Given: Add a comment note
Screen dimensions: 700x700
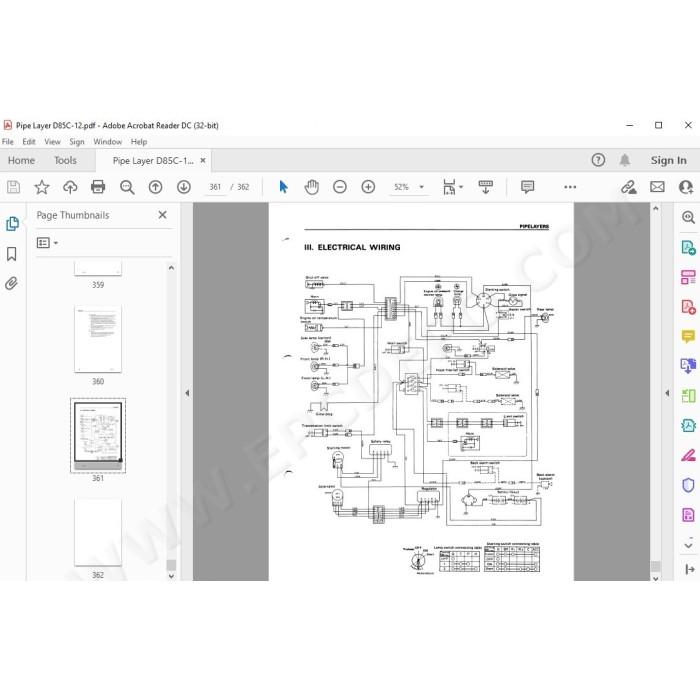Looking at the screenshot, I should coord(527,187).
